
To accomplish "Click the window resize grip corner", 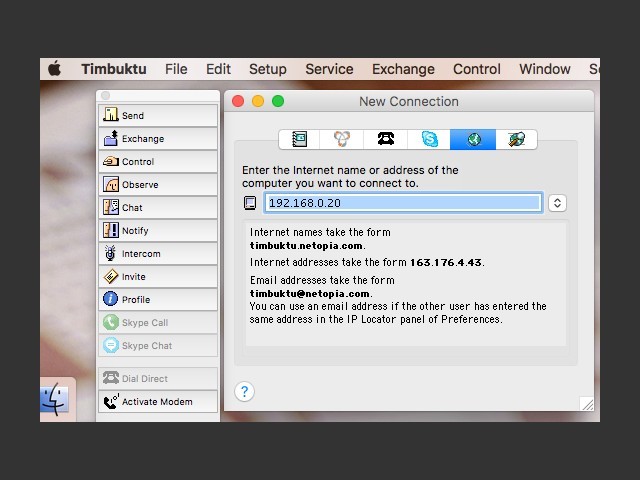I will (x=587, y=404).
